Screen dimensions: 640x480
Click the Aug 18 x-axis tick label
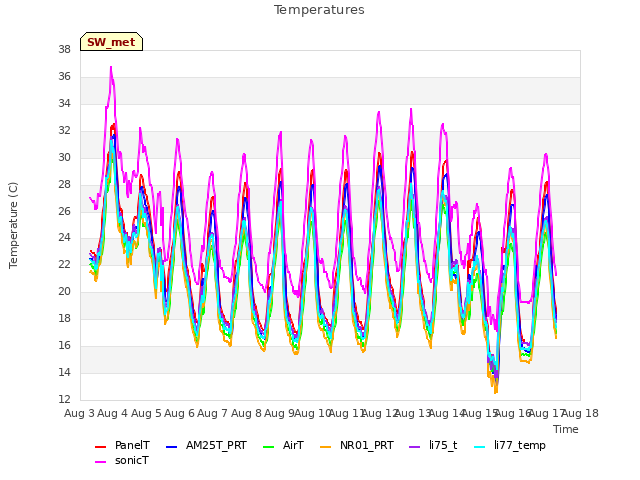pos(580,413)
